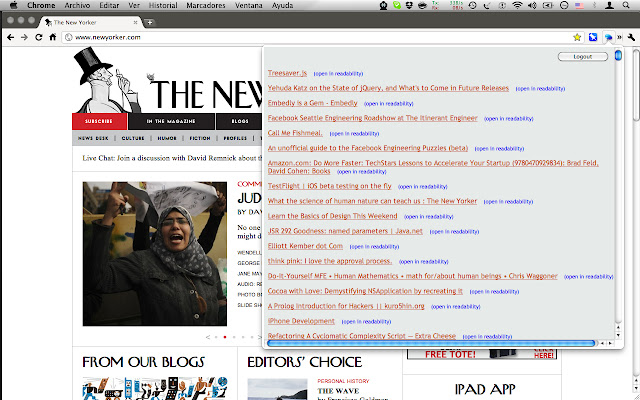The width and height of the screenshot is (640, 400).
Task: Click the Dropbox menu bar icon
Action: 409,5
